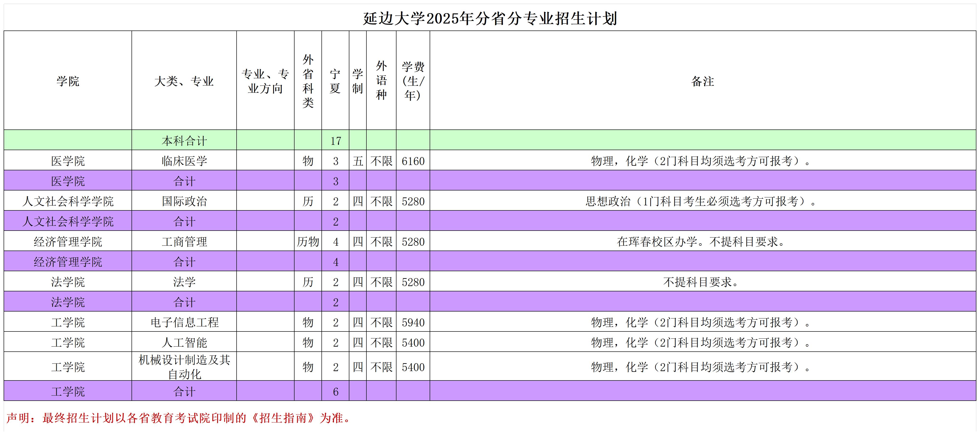980x435 pixels.
Task: Click the 国际政治 major cell
Action: click(x=184, y=201)
